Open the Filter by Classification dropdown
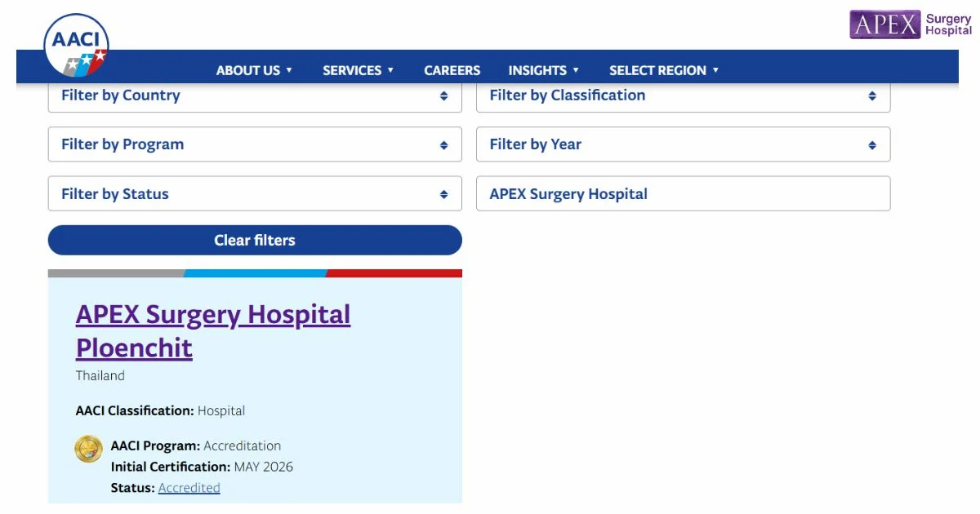Screen dimensions: 980x514 (x=684, y=96)
